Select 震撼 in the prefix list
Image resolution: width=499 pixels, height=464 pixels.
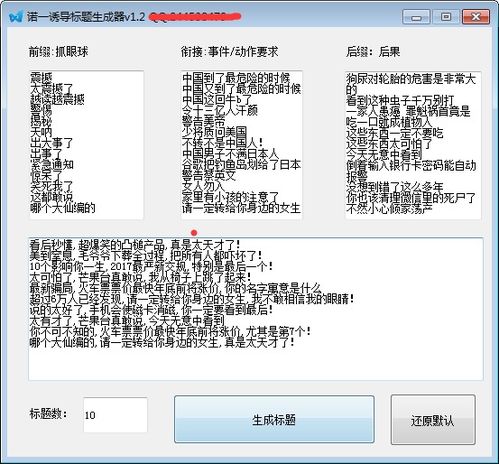[x=41, y=78]
